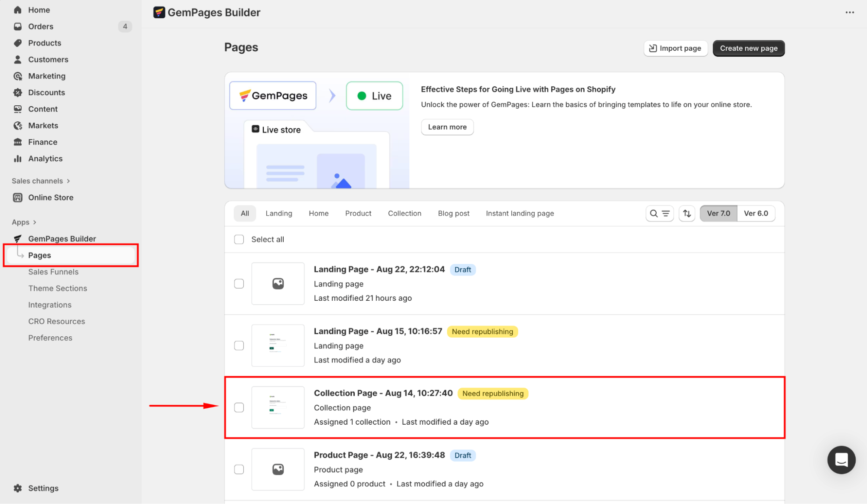This screenshot has width=867, height=504.
Task: Tick the Product Page row checkbox
Action: pyautogui.click(x=239, y=469)
